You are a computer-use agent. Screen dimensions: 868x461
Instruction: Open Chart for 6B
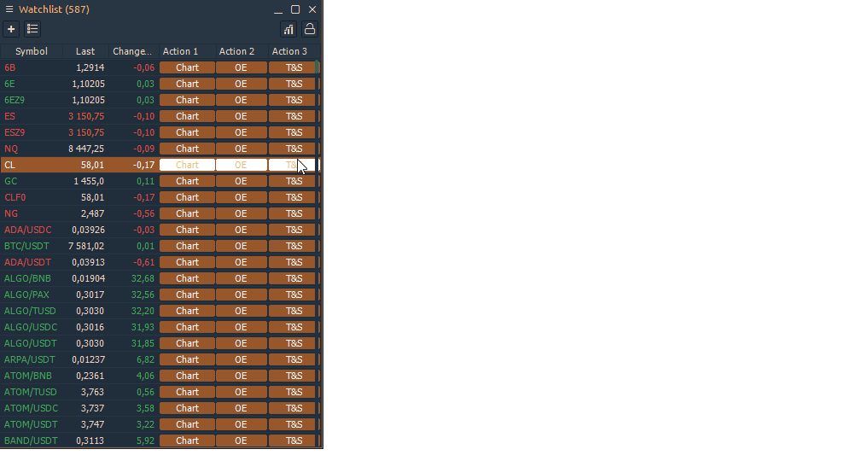187,67
